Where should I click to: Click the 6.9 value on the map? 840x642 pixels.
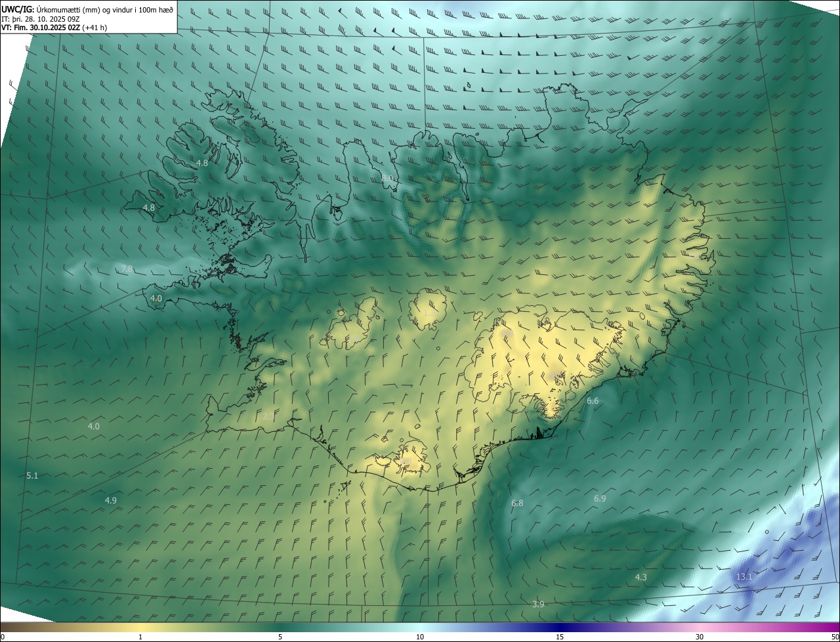600,498
